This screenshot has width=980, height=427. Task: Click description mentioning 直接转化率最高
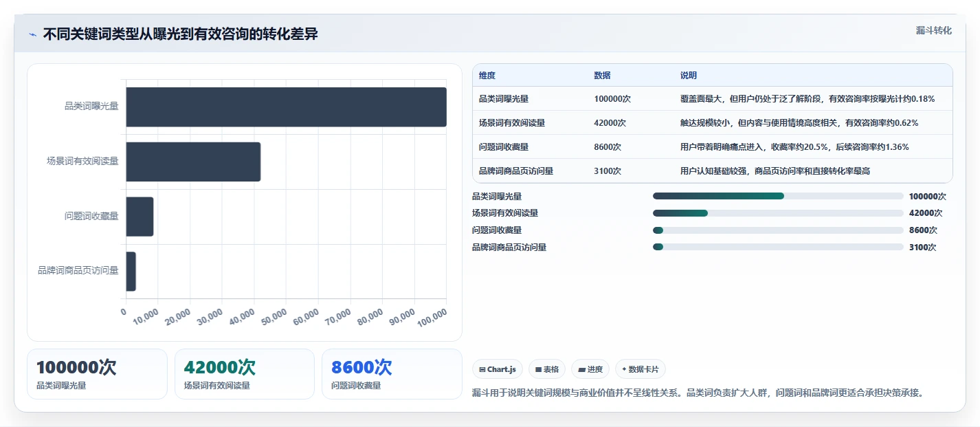pyautogui.click(x=775, y=171)
